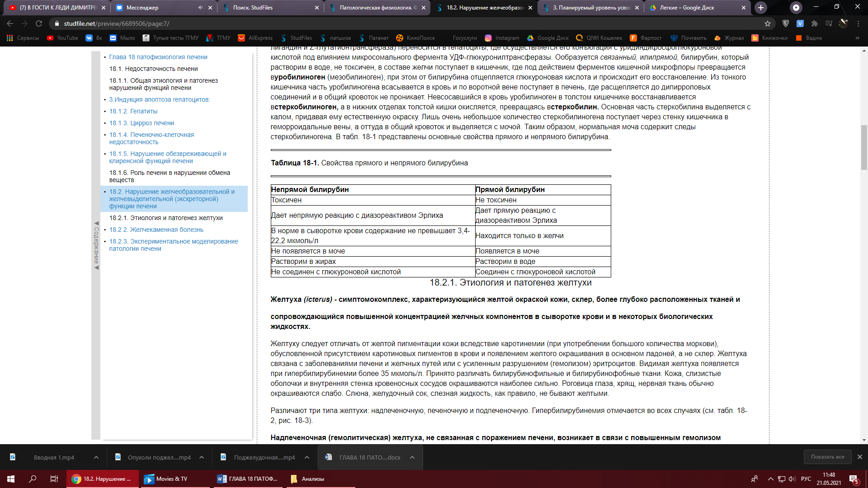Viewport: 868px width, 488px height.
Task: Open 18.2.3. Экспериментальное моделирование link
Action: (x=174, y=245)
